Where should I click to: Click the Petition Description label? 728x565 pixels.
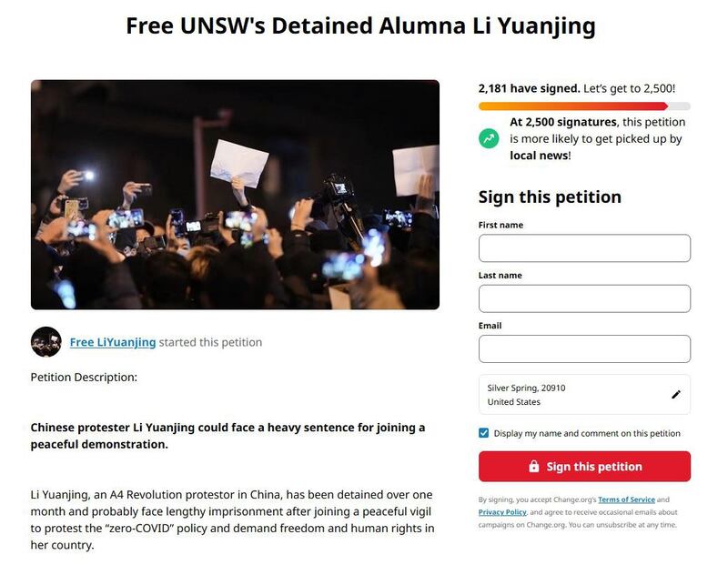[84, 377]
